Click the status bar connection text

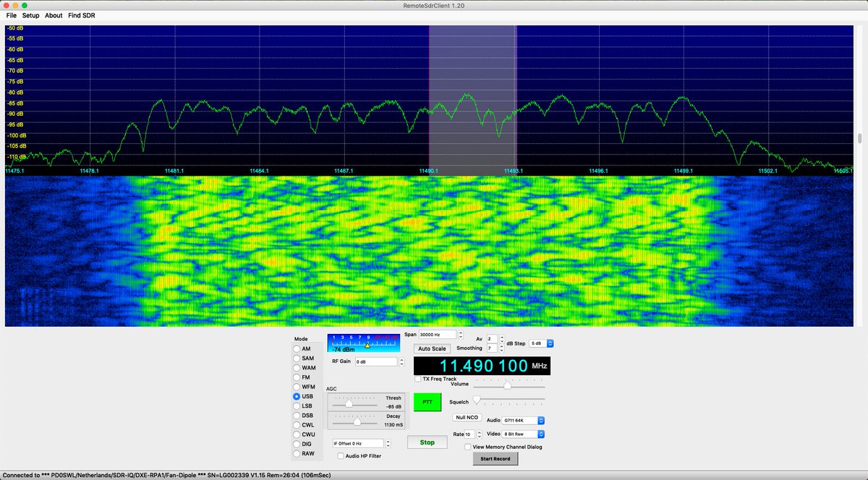pyautogui.click(x=166, y=475)
